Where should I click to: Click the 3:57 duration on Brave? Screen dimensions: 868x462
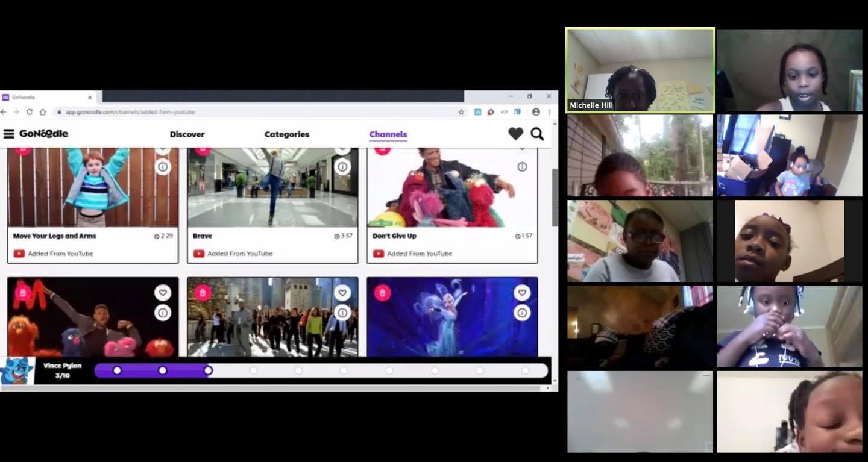pos(344,236)
